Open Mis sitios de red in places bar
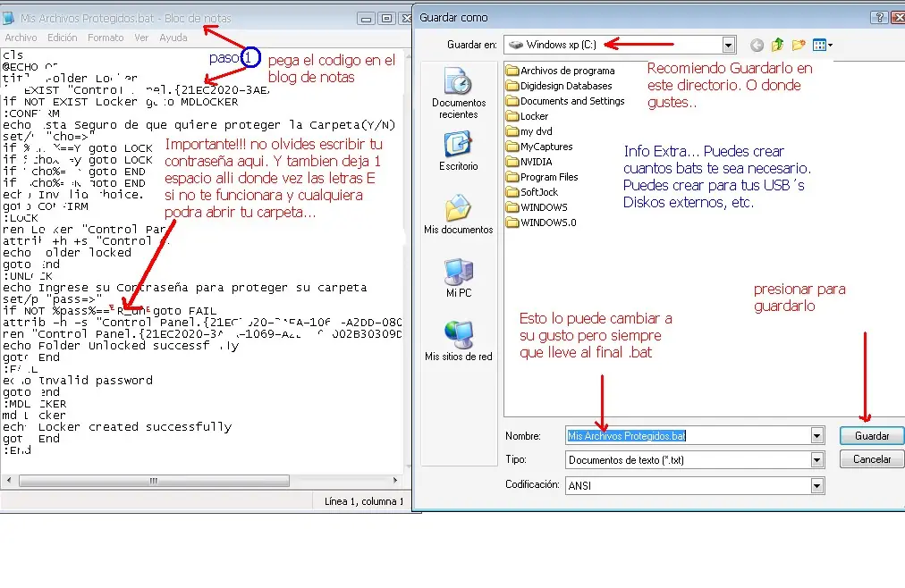905x588 pixels. click(458, 341)
